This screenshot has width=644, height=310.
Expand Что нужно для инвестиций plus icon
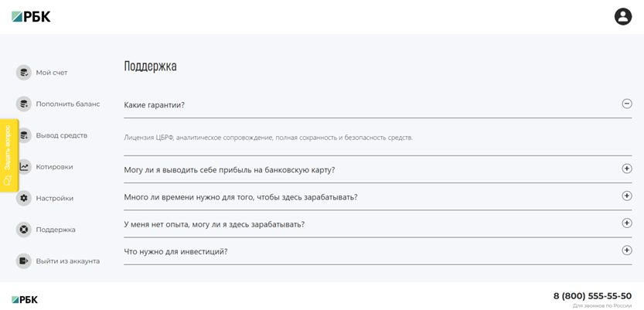click(x=627, y=250)
